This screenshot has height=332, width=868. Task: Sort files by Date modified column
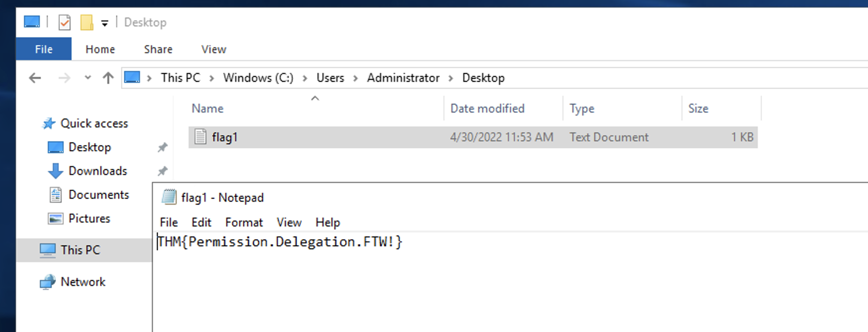tap(487, 109)
